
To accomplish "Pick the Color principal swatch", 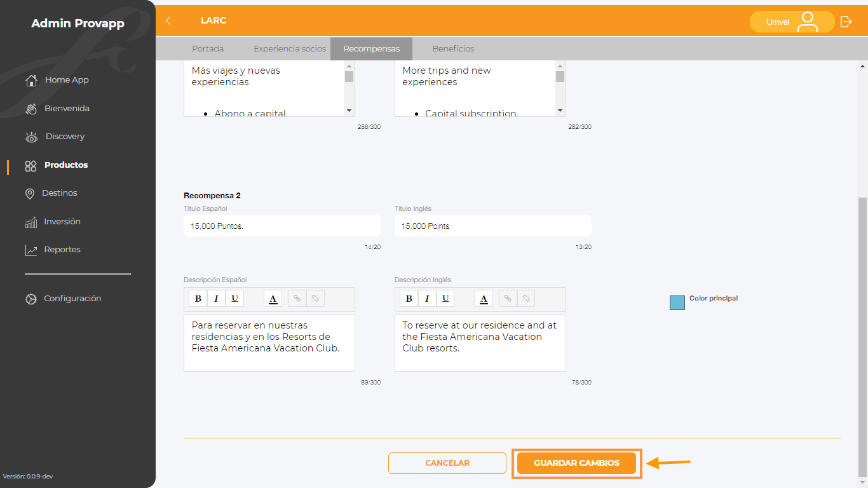I will (677, 302).
